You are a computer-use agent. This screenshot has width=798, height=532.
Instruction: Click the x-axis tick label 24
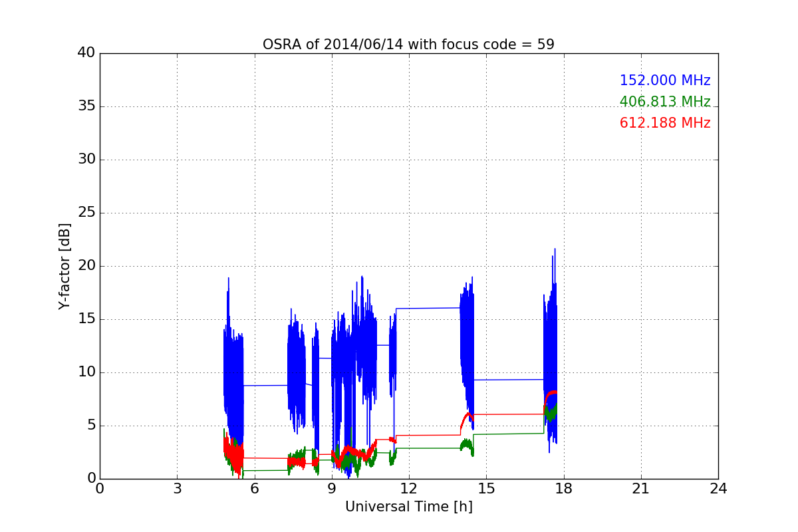718,489
